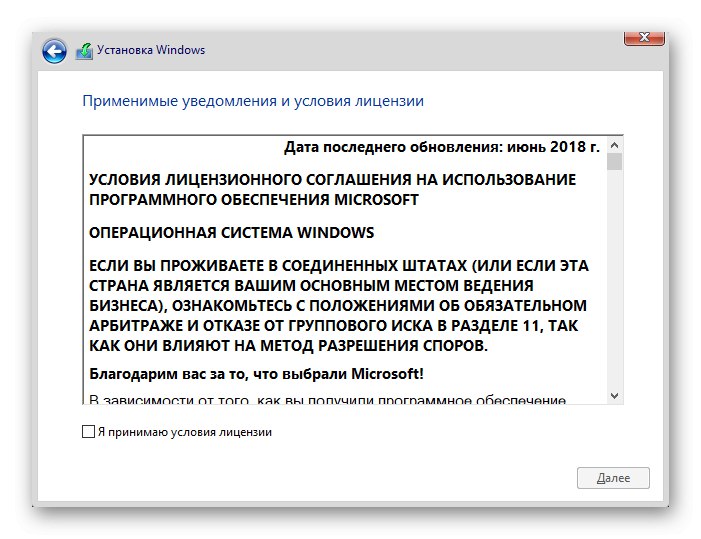Screen dimensions: 701x539
Task: Click the line 'КАК ОНИ ВЛИЯЮТ НА МЕТОД РАЗРЕШЕНИЯ СПОРОВ.'
Action: click(288, 345)
